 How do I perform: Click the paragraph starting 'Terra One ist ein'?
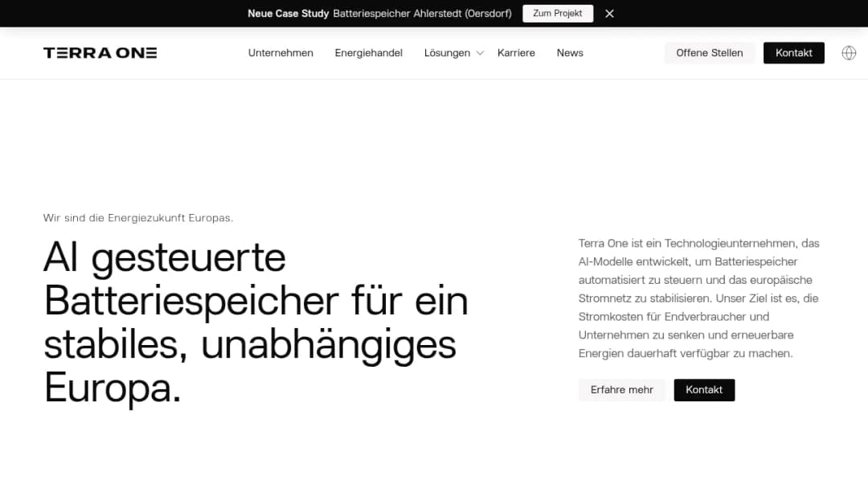click(x=698, y=298)
